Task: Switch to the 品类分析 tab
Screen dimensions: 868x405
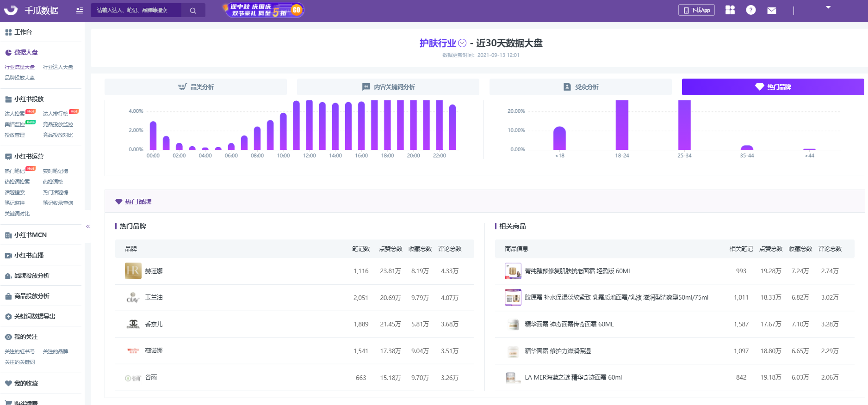Action: point(196,87)
